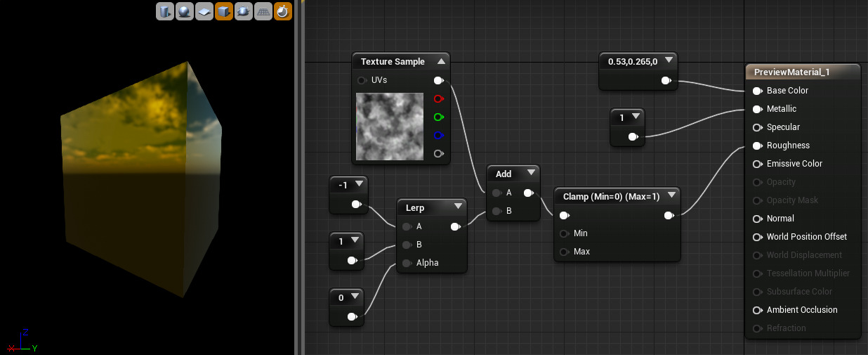
Task: Expand the 0.53,0.265,0 constant node arrow
Action: tap(669, 60)
